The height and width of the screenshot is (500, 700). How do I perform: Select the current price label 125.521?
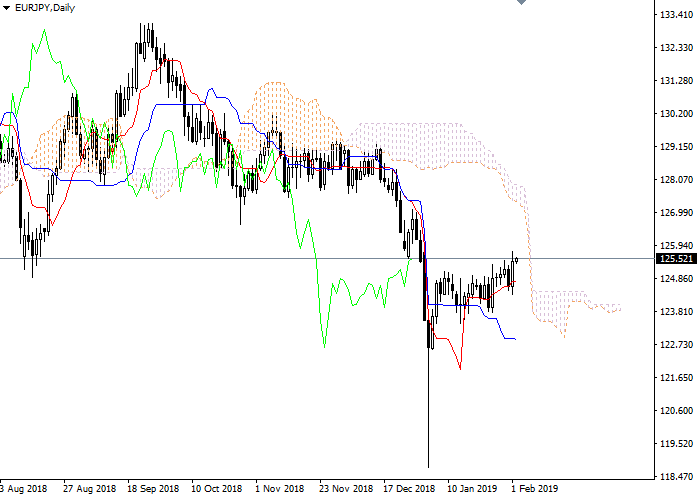[x=676, y=258]
